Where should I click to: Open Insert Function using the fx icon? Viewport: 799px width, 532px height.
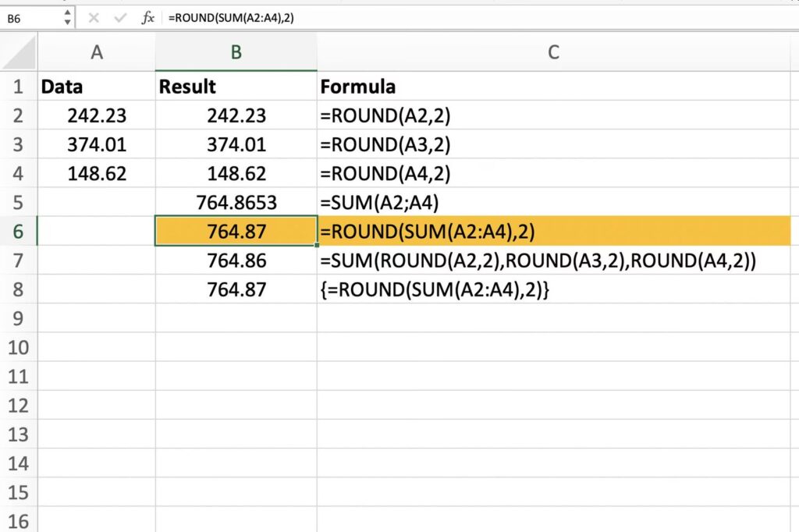pyautogui.click(x=147, y=17)
